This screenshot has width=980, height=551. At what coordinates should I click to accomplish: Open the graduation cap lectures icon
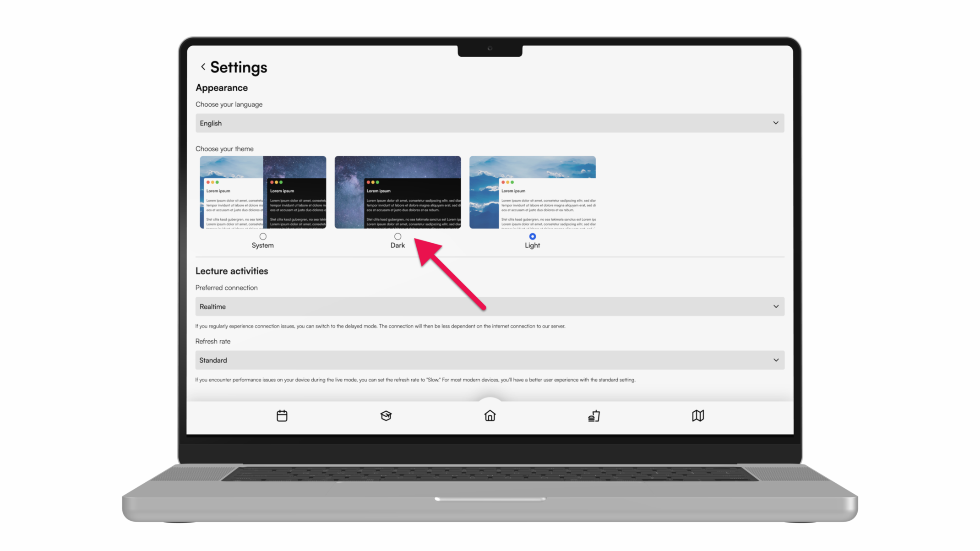click(x=386, y=415)
